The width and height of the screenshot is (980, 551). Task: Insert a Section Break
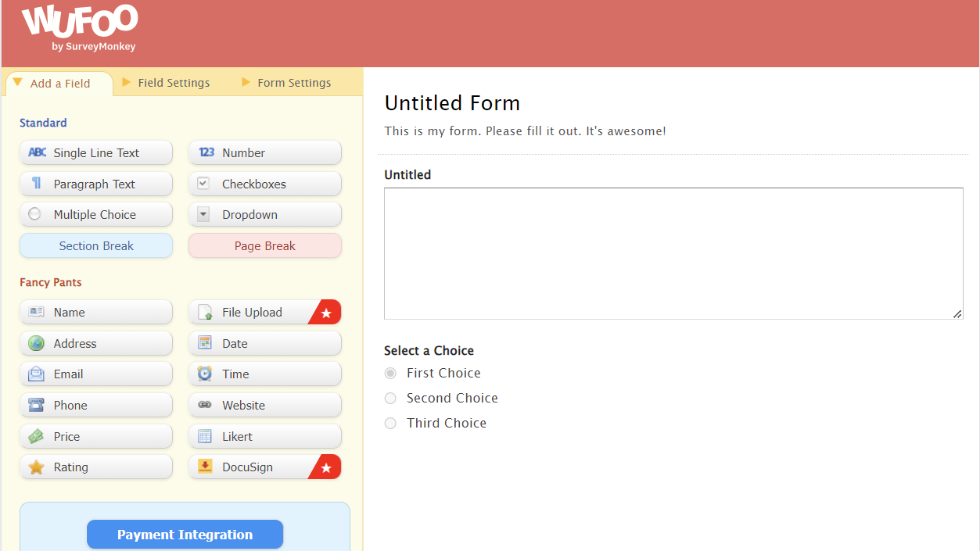pyautogui.click(x=95, y=245)
